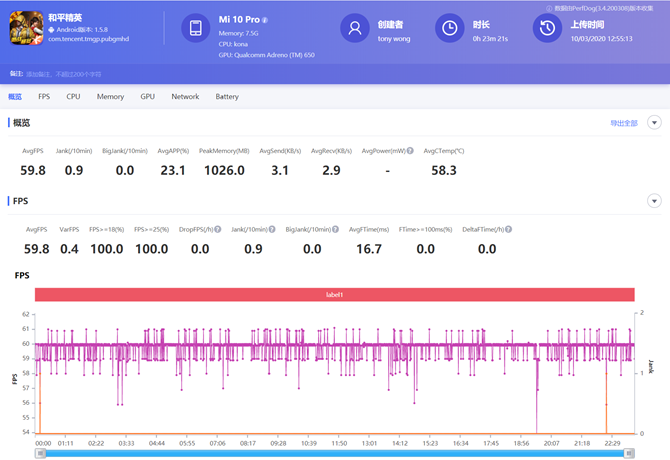Screen dimensions: 670x460
Task: Click the upload time history icon
Action: click(546, 29)
